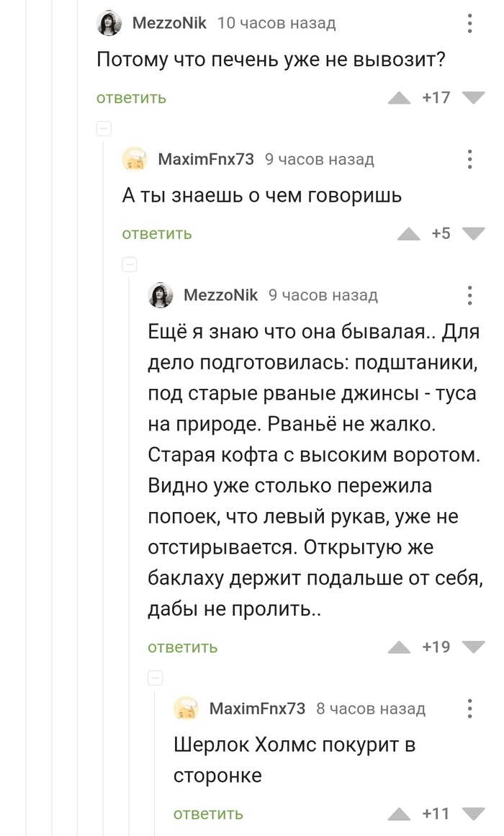504x836 pixels.
Task: Open three-dot menu on the Sherlock Holmes comment
Action: pos(469,709)
